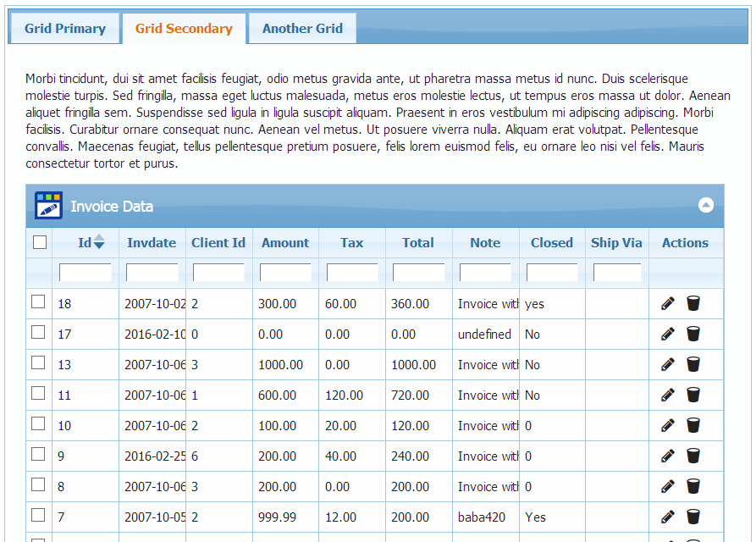This screenshot has height=542, width=756.
Task: Click the edit pencil icon for invoice 9
Action: coord(668,456)
